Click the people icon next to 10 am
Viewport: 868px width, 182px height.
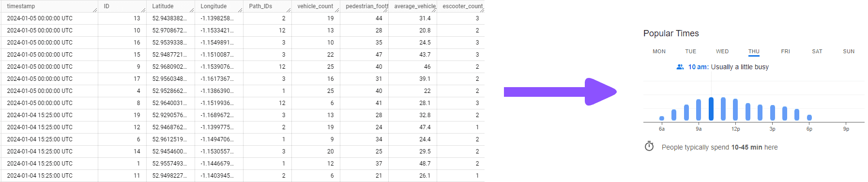tap(680, 67)
